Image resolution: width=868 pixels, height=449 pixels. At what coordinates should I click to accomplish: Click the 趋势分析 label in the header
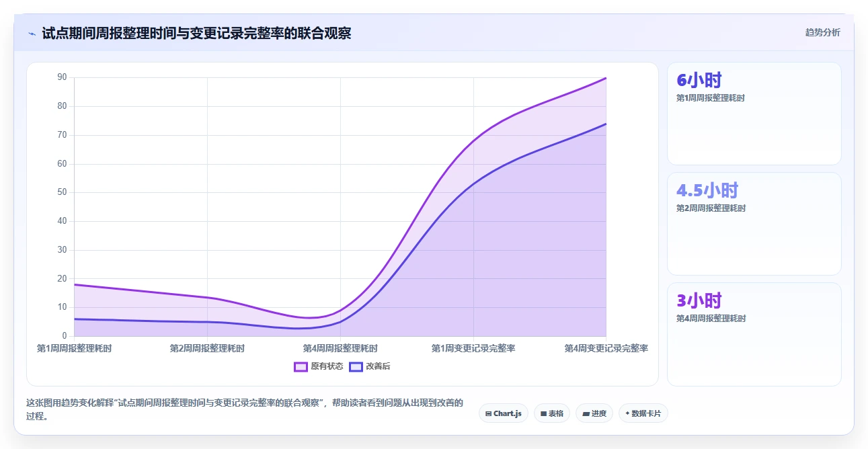[x=823, y=32]
